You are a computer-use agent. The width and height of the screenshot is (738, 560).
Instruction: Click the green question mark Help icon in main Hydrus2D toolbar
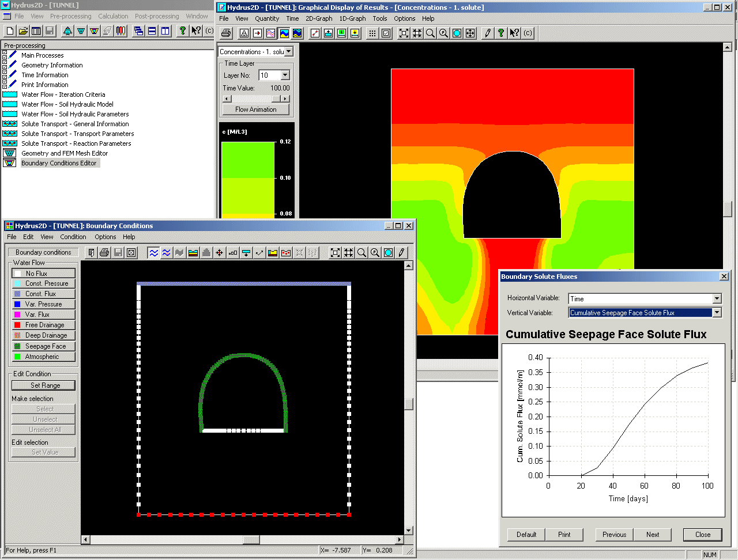tap(183, 31)
